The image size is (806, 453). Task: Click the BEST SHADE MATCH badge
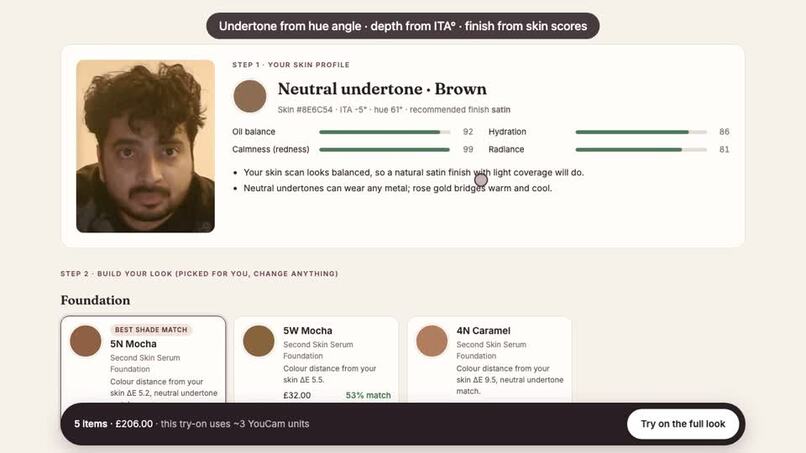[151, 330]
